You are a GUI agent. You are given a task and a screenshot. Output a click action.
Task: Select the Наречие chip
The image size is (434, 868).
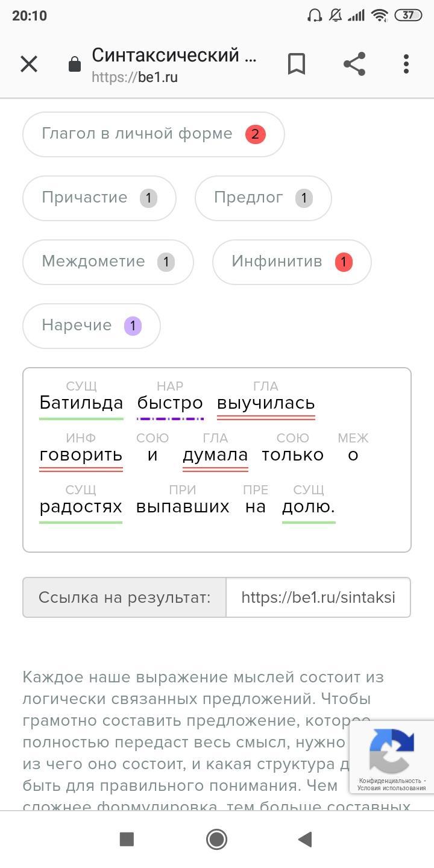click(x=91, y=325)
